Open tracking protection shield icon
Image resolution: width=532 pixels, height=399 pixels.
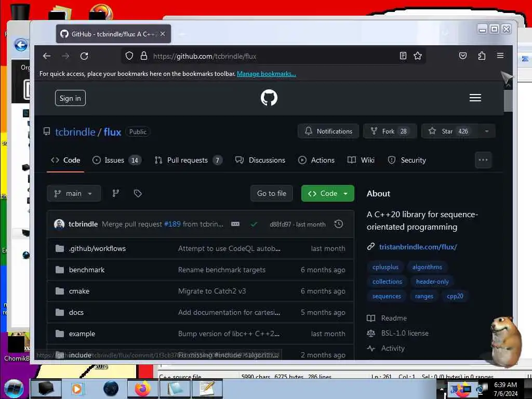(x=129, y=56)
